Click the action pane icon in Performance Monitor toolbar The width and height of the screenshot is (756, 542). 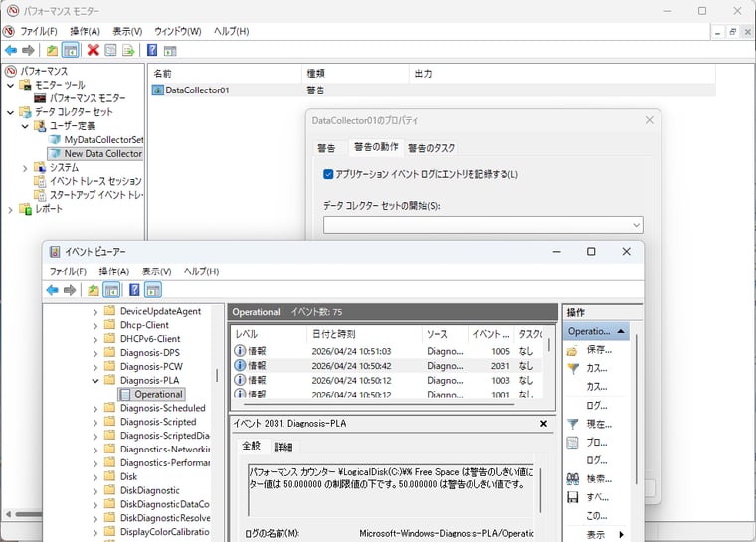pyautogui.click(x=170, y=50)
